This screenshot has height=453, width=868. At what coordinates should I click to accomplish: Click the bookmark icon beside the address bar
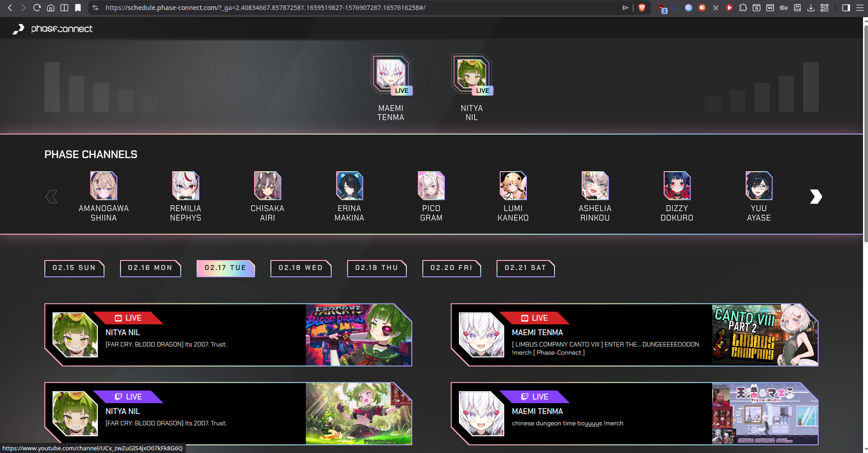coord(78,8)
